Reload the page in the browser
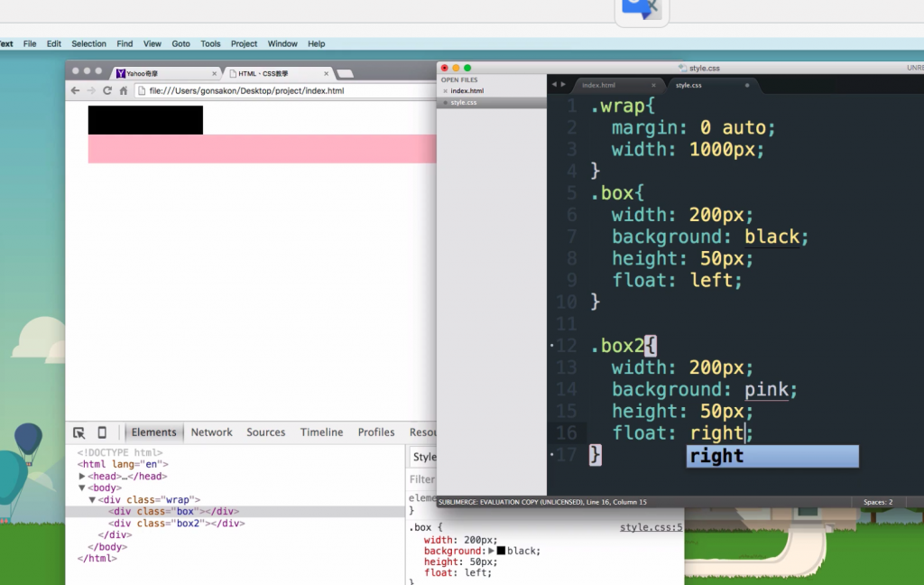Viewport: 924px width, 585px height. pos(106,91)
